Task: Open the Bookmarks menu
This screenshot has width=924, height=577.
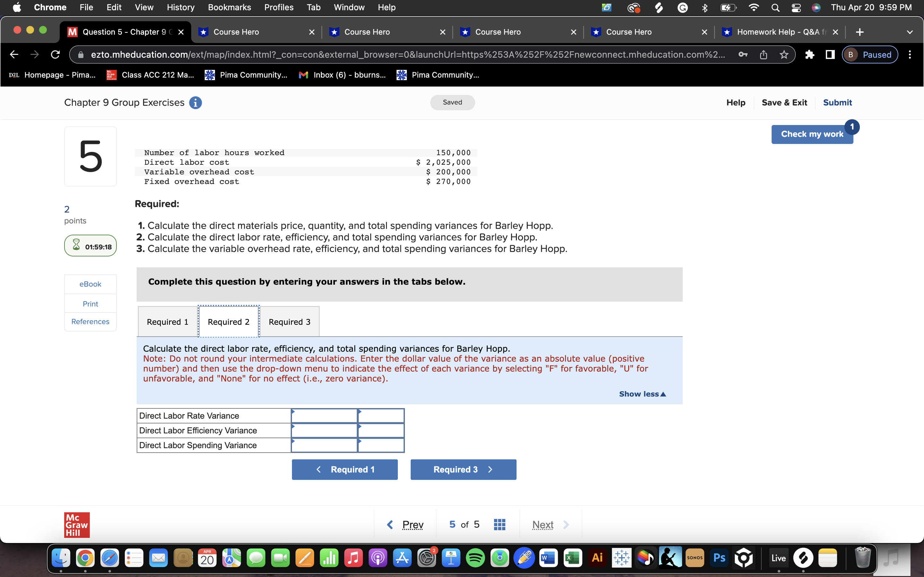Action: click(229, 8)
